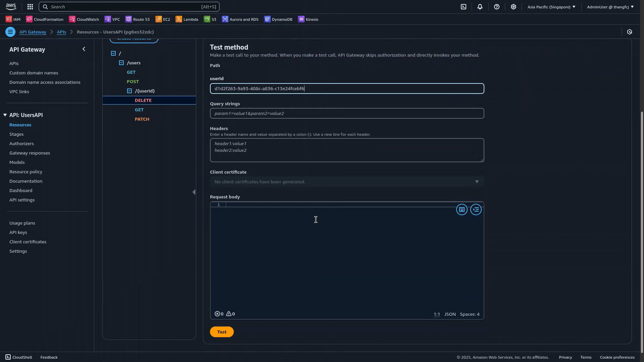Image resolution: width=644 pixels, height=362 pixels.
Task: Follow the APIs breadcrumb link
Action: point(61,32)
